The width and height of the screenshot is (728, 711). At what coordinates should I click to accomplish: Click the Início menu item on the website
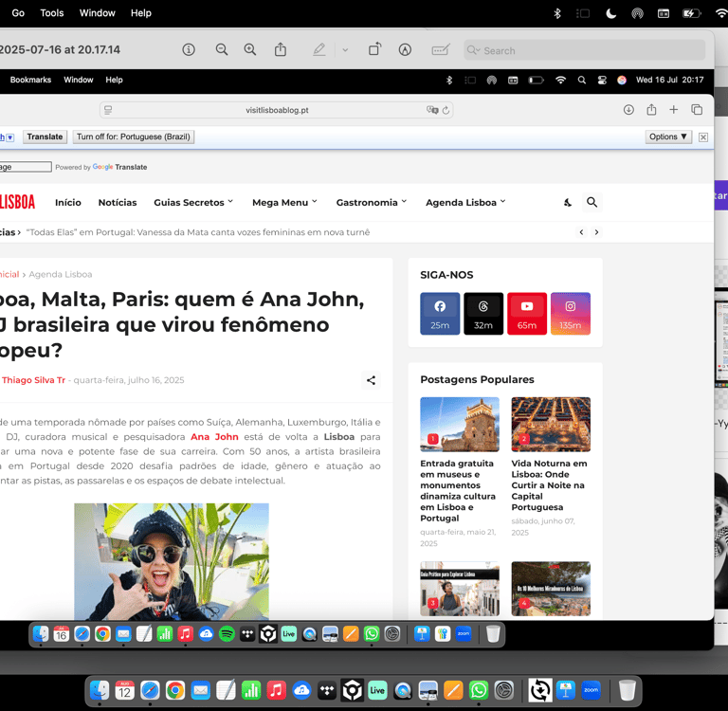(68, 203)
